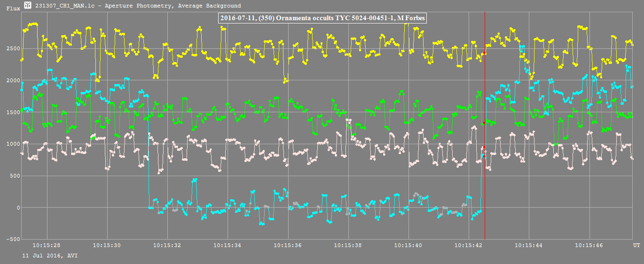Viewport: 644px width, 264px height.
Task: Click the 1000 flux axis value
Action: point(12,144)
